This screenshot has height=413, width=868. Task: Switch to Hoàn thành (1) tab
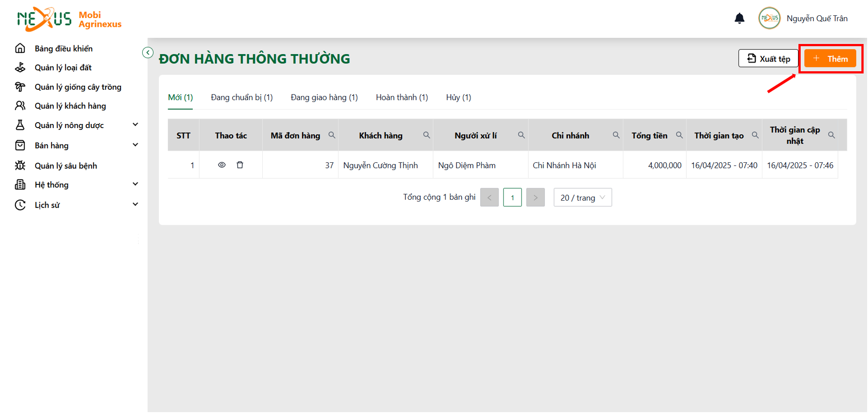tap(402, 97)
